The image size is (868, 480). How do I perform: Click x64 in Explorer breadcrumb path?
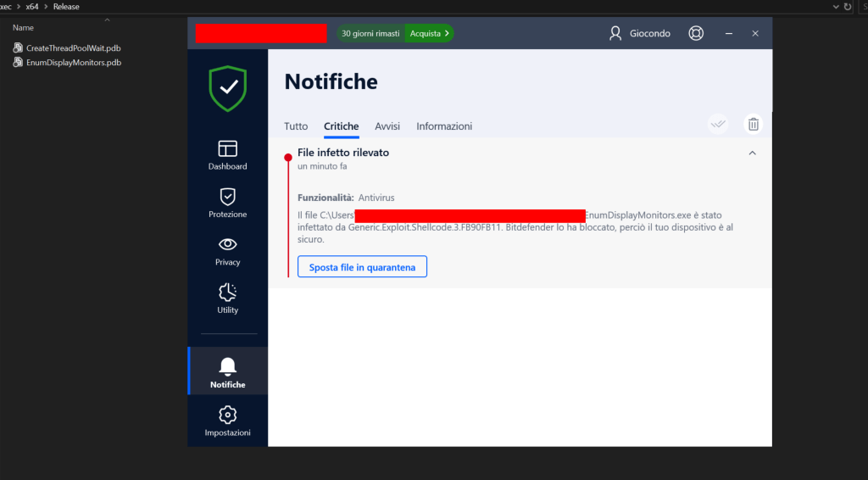[32, 7]
